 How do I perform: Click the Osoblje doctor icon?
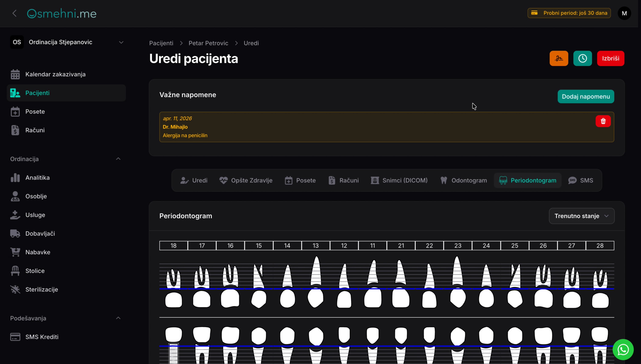click(15, 196)
